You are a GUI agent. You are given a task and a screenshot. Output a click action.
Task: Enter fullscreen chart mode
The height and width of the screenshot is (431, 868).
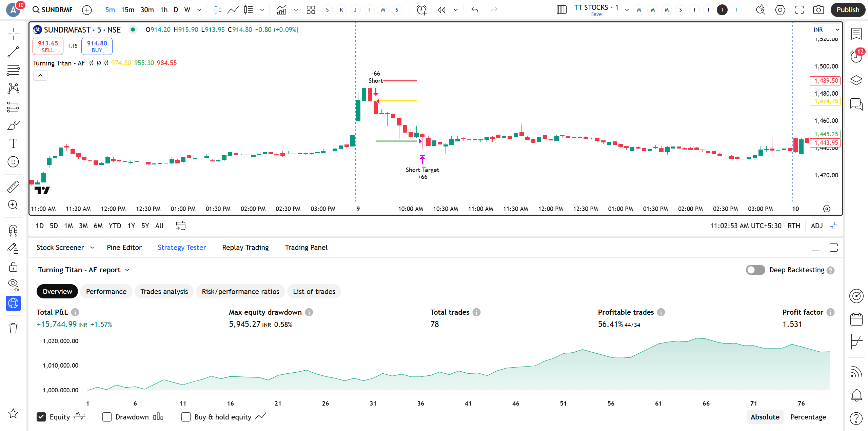point(799,10)
